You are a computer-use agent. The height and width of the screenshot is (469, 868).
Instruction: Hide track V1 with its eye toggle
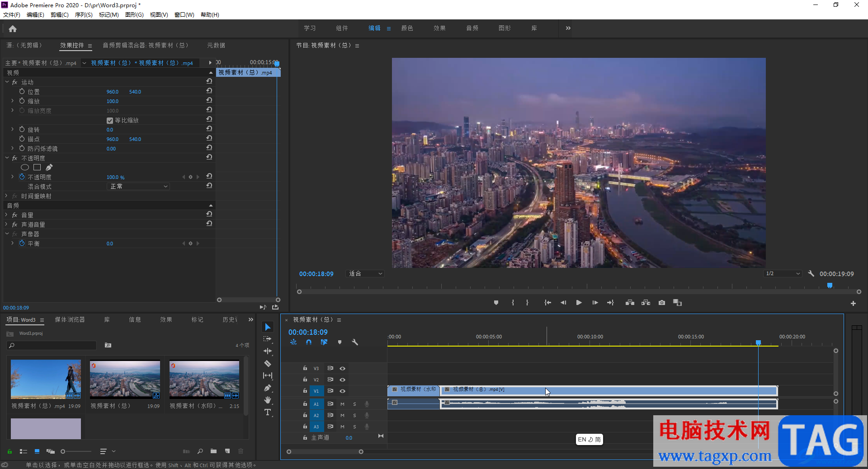(x=342, y=391)
